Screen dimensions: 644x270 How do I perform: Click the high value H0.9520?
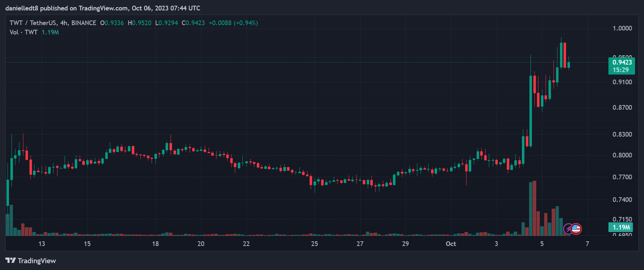(x=139, y=23)
